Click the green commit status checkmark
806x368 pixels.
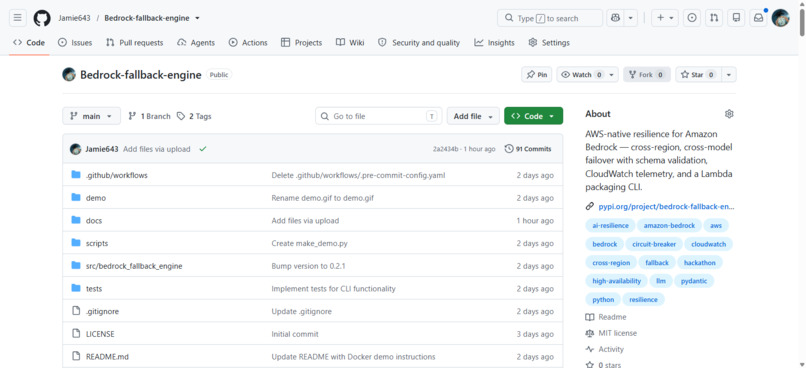(x=203, y=149)
